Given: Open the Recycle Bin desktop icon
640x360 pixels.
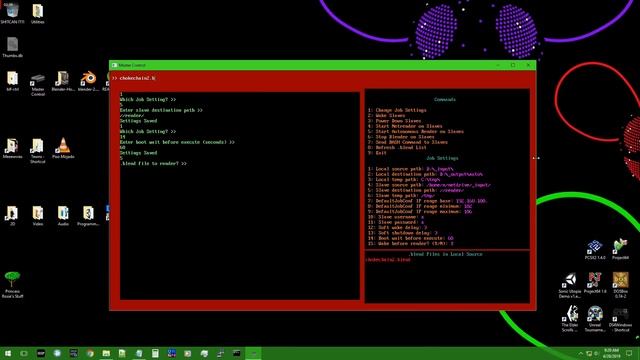Looking at the screenshot, I should tap(12, 13).
